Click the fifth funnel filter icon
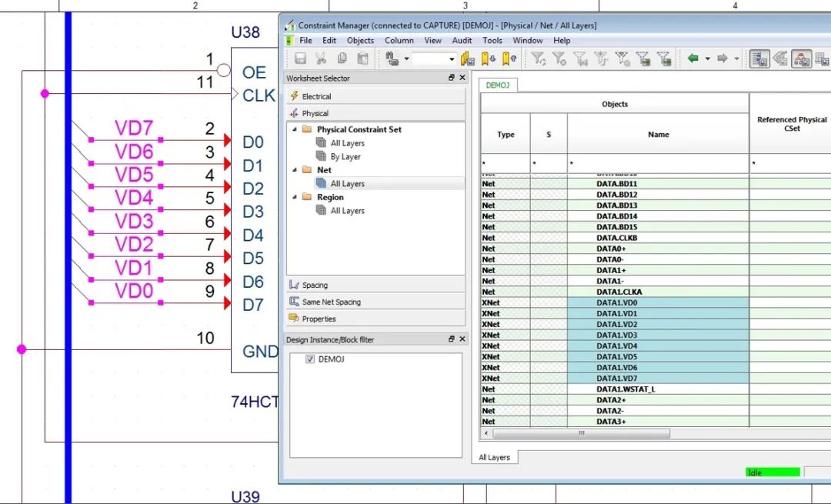The width and height of the screenshot is (831, 504). pos(622,58)
